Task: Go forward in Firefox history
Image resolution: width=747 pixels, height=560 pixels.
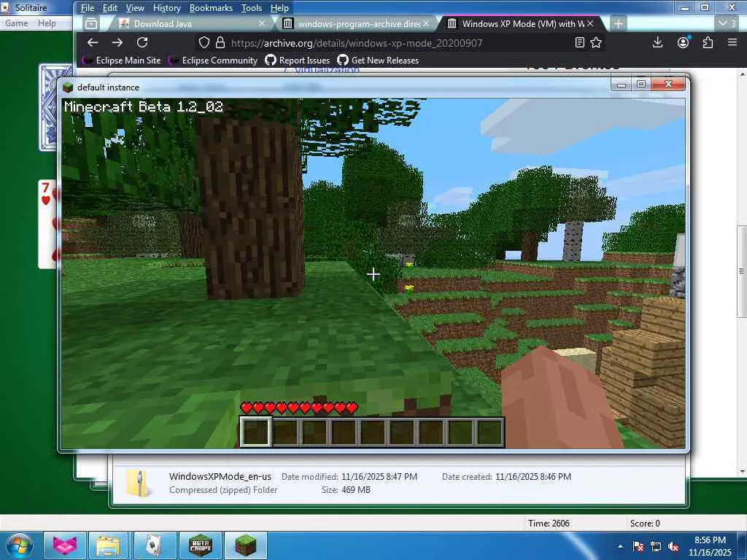Action: 117,42
